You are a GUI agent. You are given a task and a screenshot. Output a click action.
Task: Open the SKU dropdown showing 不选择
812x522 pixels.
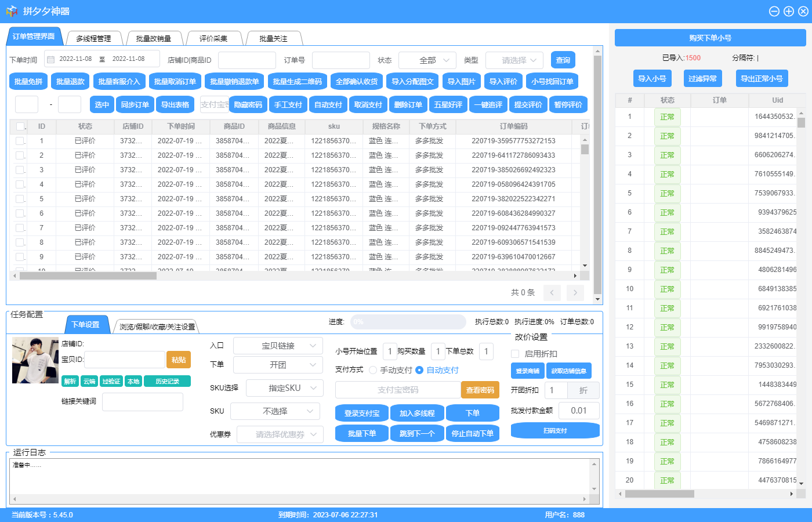(x=275, y=411)
